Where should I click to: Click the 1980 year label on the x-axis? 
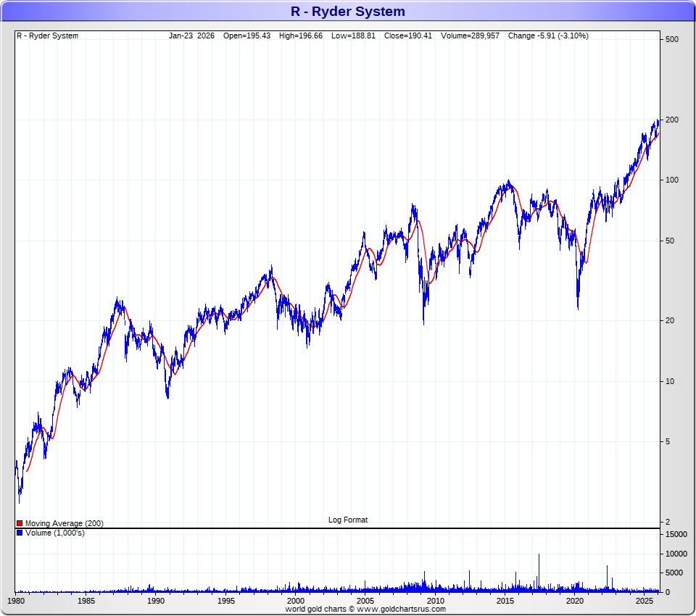tap(16, 602)
